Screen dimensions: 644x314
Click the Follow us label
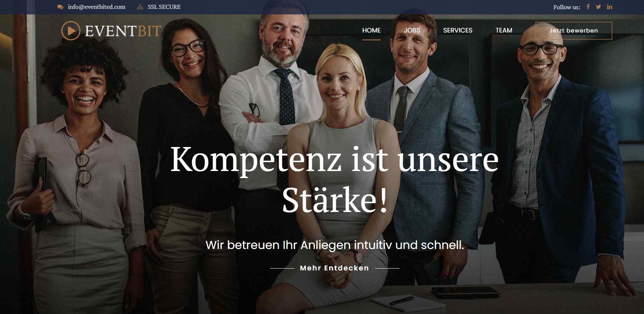point(567,7)
